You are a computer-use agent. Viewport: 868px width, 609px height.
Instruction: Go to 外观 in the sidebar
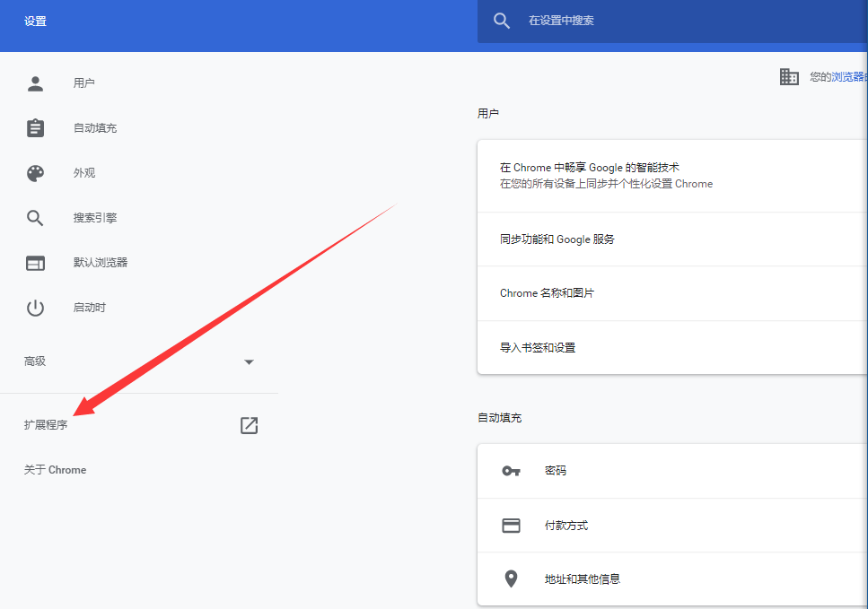point(84,173)
